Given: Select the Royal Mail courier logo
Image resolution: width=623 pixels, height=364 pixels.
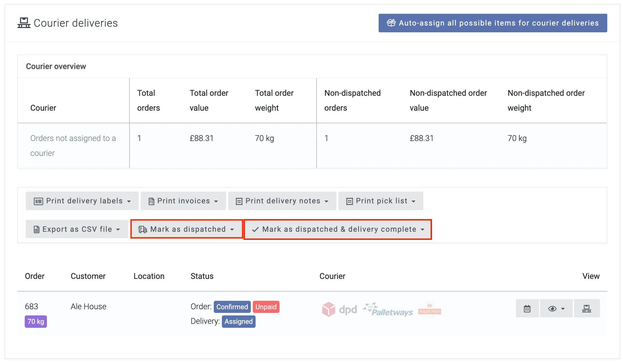Looking at the screenshot, I should coord(429,309).
